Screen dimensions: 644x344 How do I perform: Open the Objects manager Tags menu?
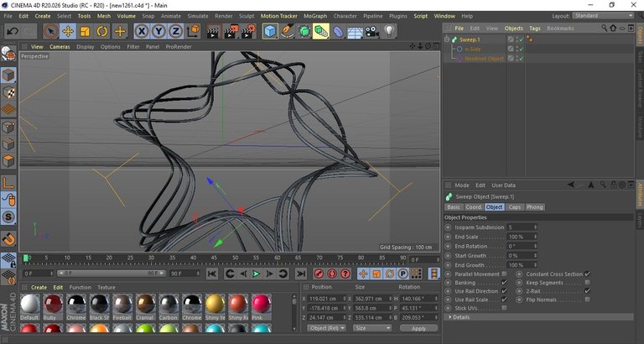535,29
